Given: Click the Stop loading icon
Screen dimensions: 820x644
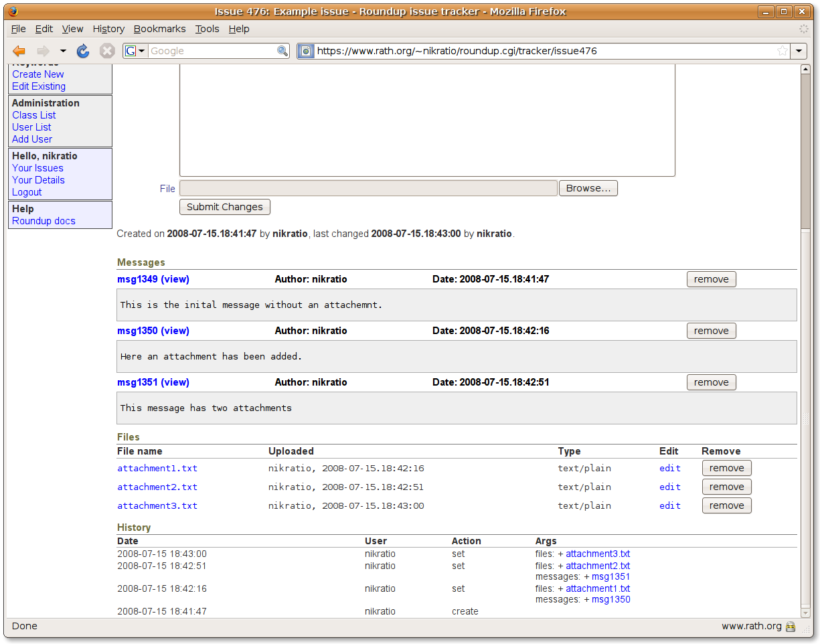Looking at the screenshot, I should pos(107,51).
